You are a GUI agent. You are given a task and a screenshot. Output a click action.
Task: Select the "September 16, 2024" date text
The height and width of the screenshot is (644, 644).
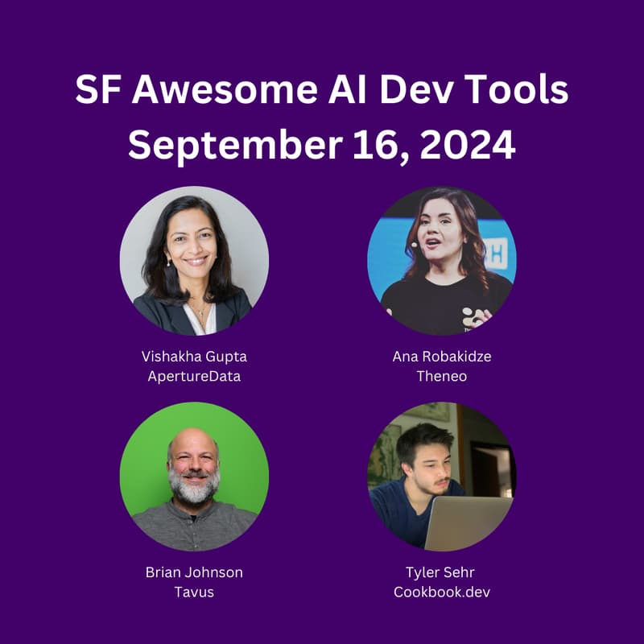(322, 145)
